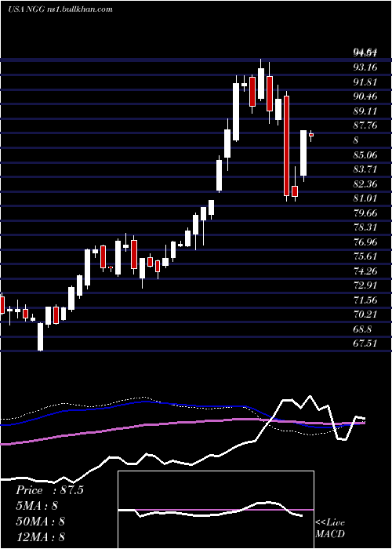The image size is (392, 549).
Task: Click the MACD inset chart box
Action: tap(216, 510)
